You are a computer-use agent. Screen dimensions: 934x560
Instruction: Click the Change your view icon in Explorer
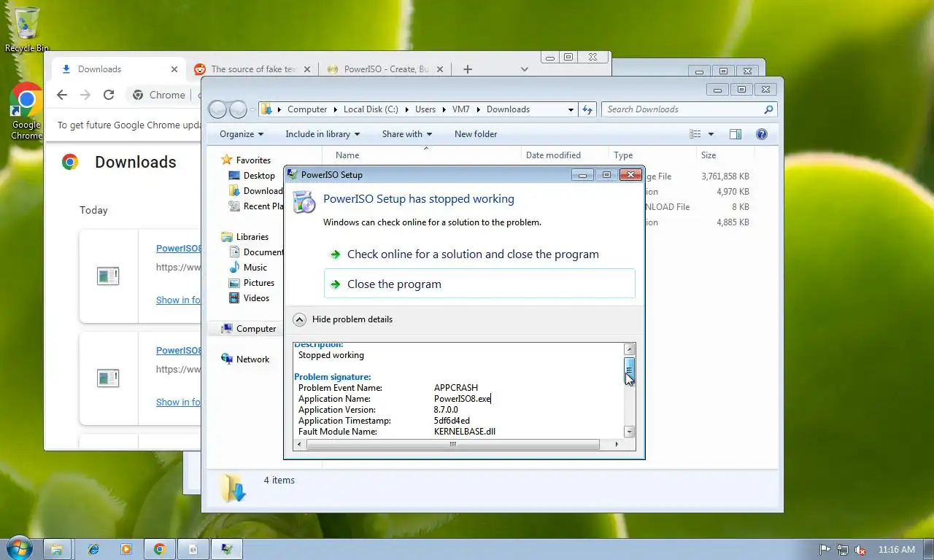pyautogui.click(x=695, y=134)
